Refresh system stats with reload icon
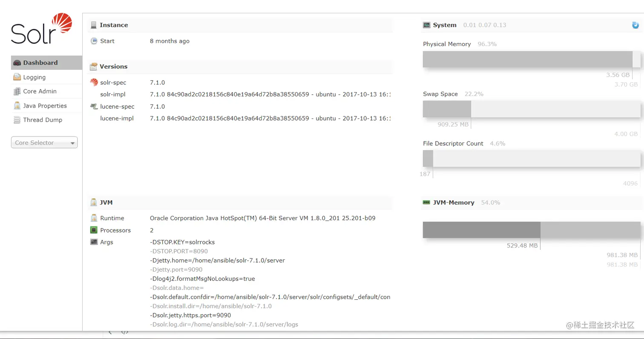 click(x=635, y=25)
